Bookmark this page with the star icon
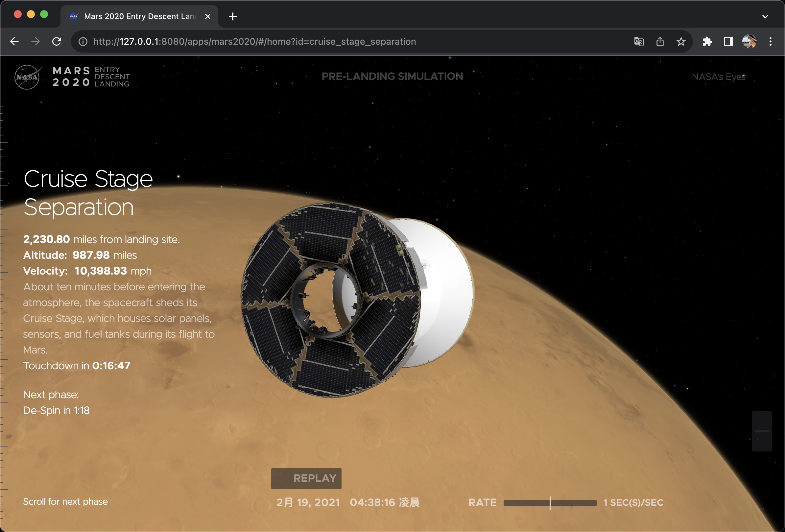 coord(681,41)
